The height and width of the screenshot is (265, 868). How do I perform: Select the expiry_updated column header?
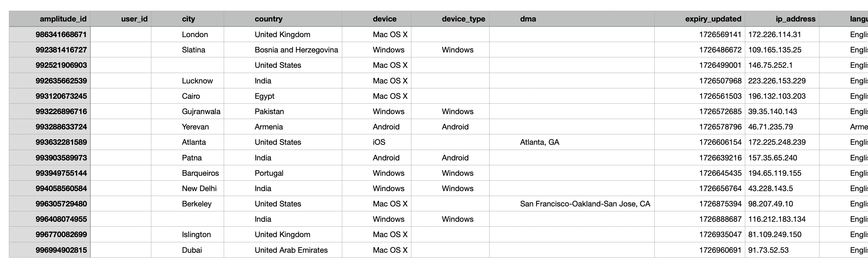click(700, 19)
